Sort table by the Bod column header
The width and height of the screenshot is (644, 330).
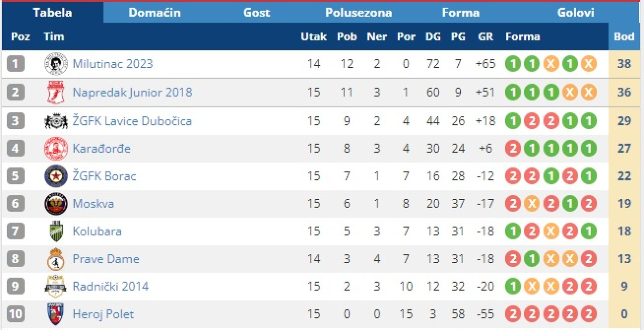[x=624, y=36]
